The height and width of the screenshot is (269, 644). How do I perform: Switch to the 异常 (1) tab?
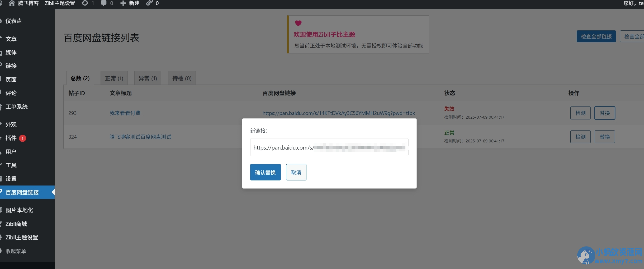click(148, 78)
